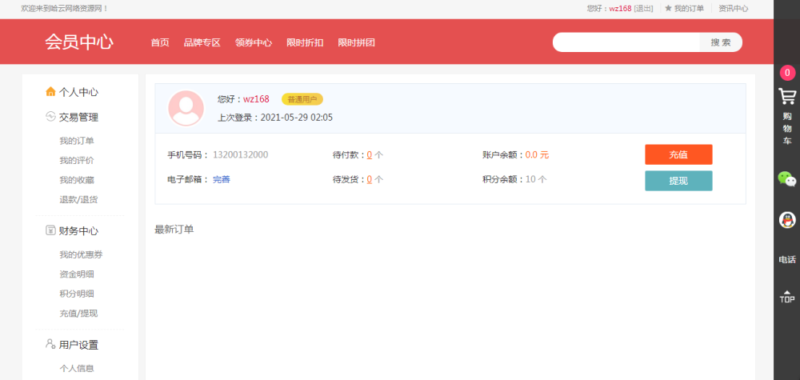Viewport: 800px width, 380px height.
Task: Click the 最新订单 heading
Action: tap(174, 230)
